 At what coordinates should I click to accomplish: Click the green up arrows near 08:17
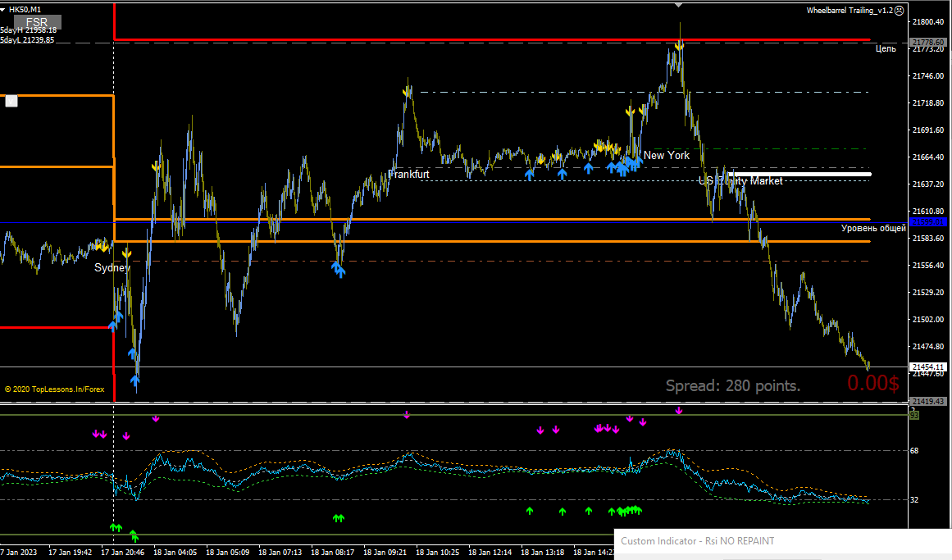338,518
